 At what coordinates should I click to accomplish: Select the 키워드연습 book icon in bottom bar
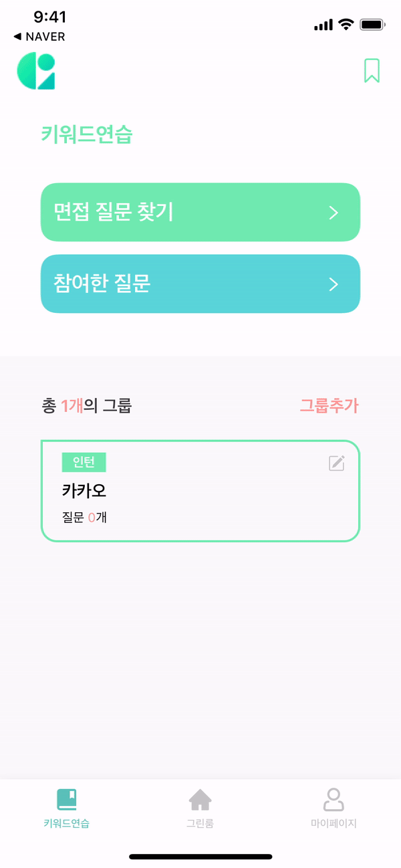(66, 799)
